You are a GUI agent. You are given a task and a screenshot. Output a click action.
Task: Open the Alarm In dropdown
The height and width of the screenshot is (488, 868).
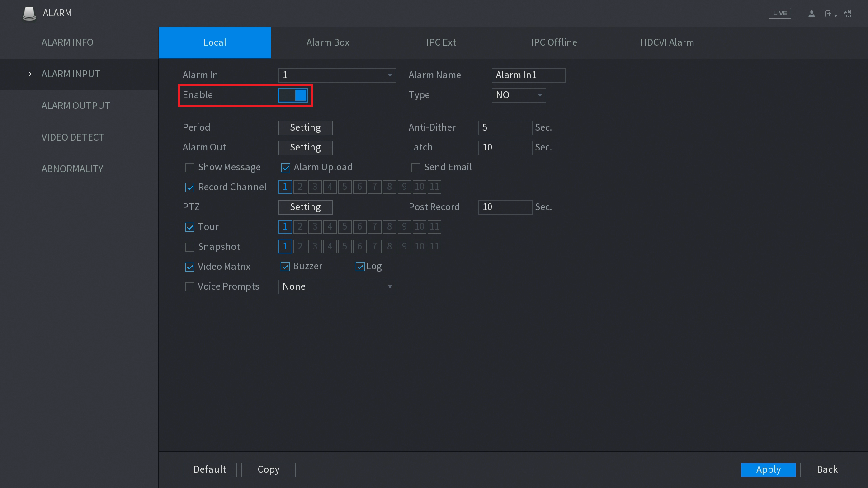pos(337,75)
